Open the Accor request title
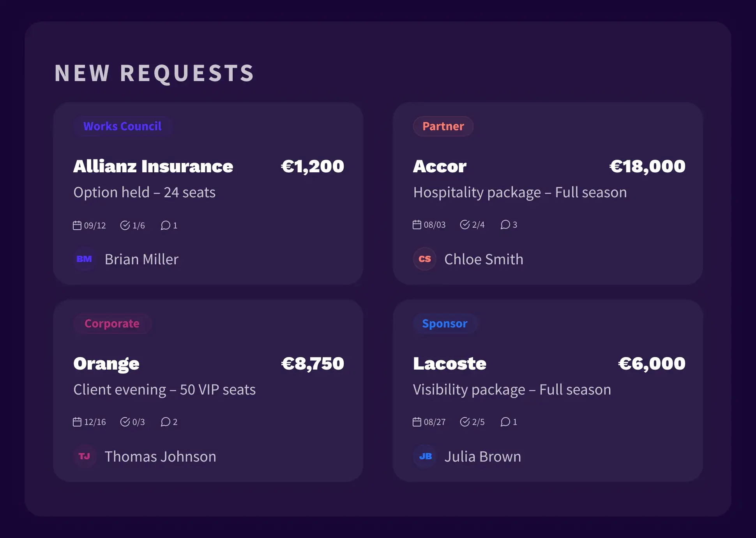Image resolution: width=756 pixels, height=538 pixels. (x=440, y=166)
